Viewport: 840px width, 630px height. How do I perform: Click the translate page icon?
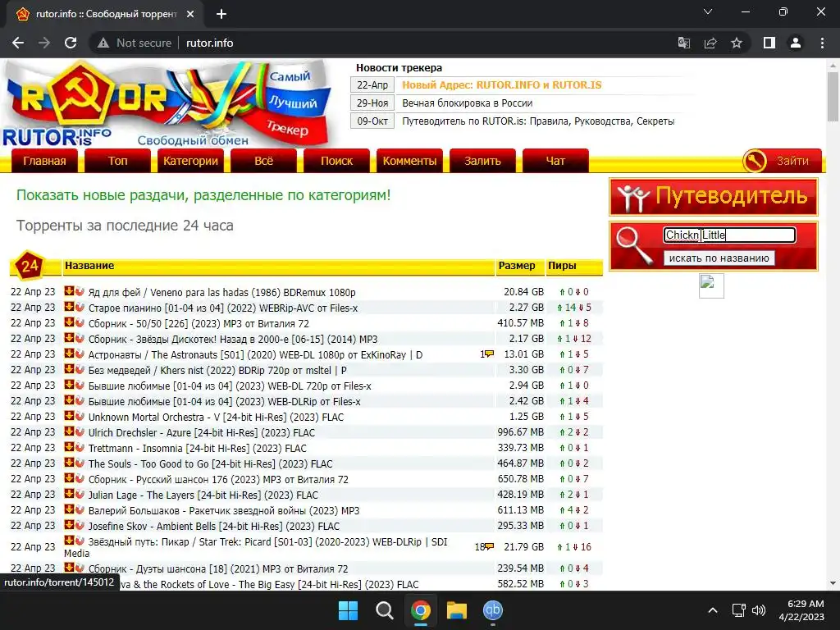coord(684,43)
